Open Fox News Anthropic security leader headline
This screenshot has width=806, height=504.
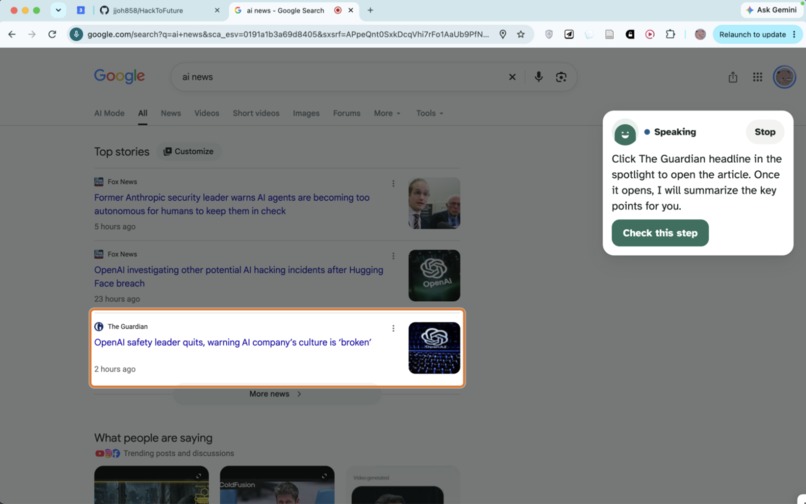(x=232, y=204)
